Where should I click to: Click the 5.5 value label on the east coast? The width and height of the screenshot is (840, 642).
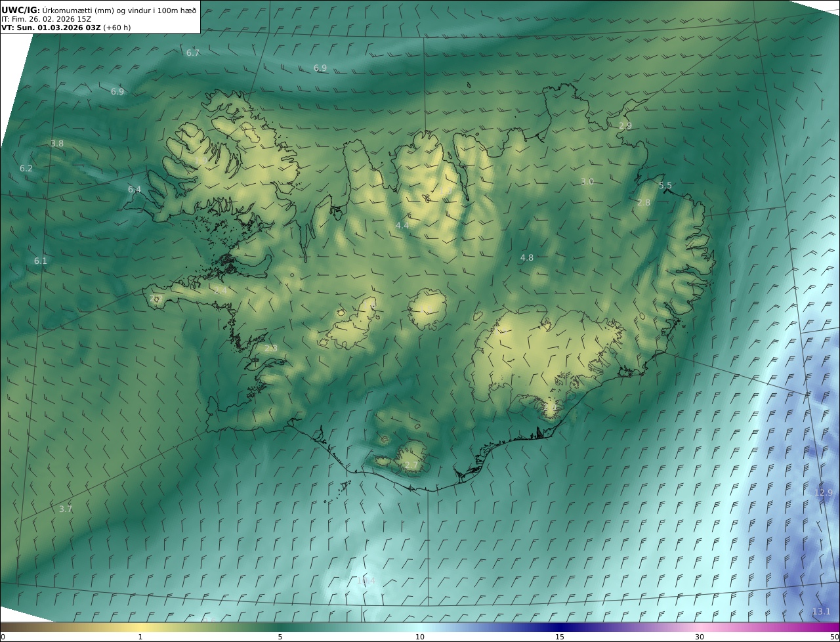click(x=665, y=186)
